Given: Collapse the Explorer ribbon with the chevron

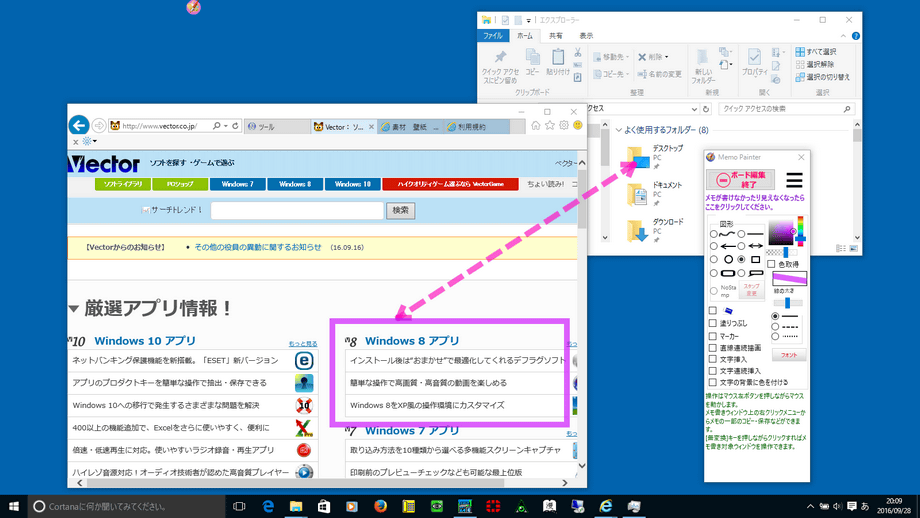Looking at the screenshot, I should (843, 36).
